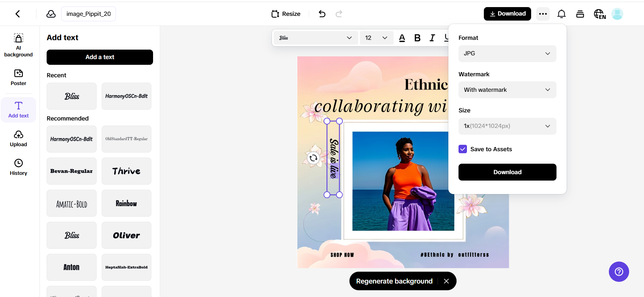644x297 pixels.
Task: Open the three-dot more options menu
Action: point(543,14)
